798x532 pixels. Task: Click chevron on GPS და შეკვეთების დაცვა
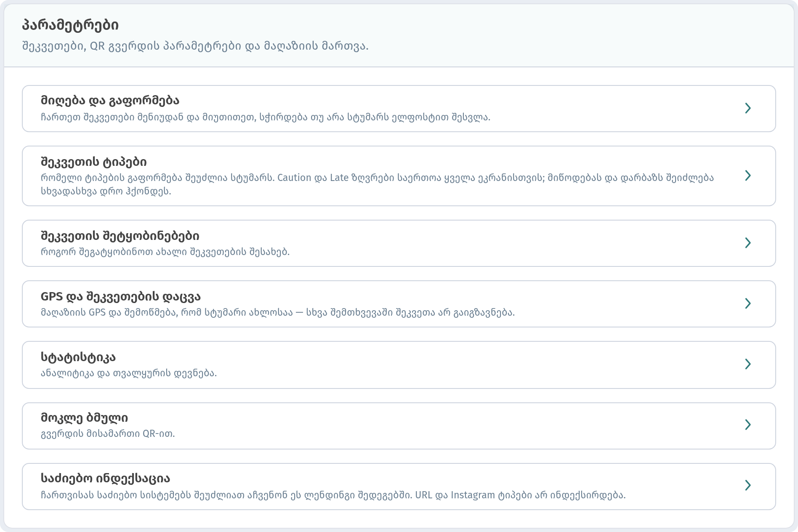pyautogui.click(x=747, y=303)
